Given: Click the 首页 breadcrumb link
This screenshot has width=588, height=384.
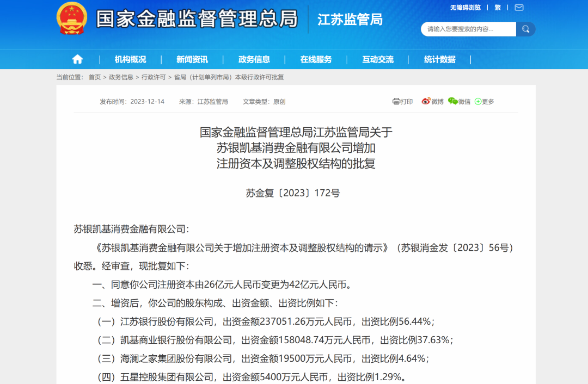Looking at the screenshot, I should click(95, 77).
